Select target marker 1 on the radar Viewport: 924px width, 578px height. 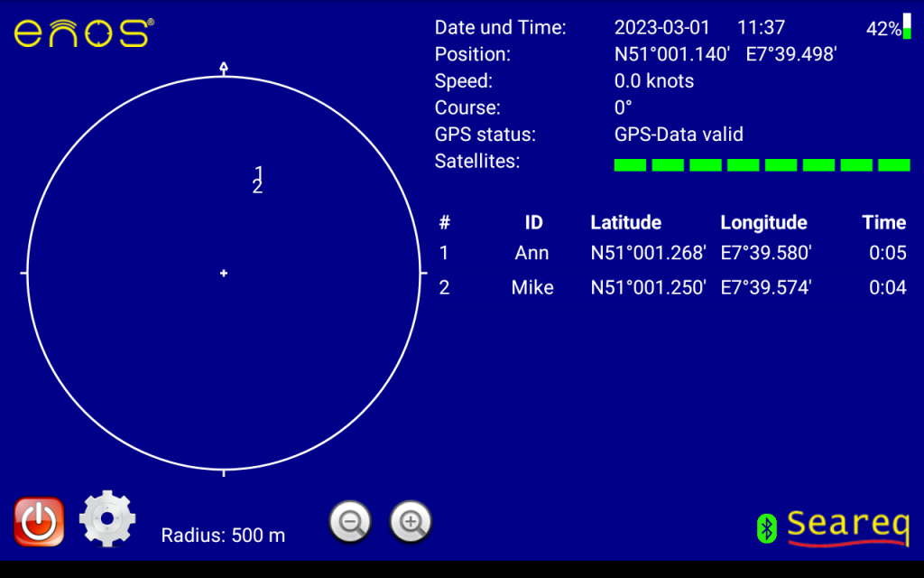[x=259, y=172]
